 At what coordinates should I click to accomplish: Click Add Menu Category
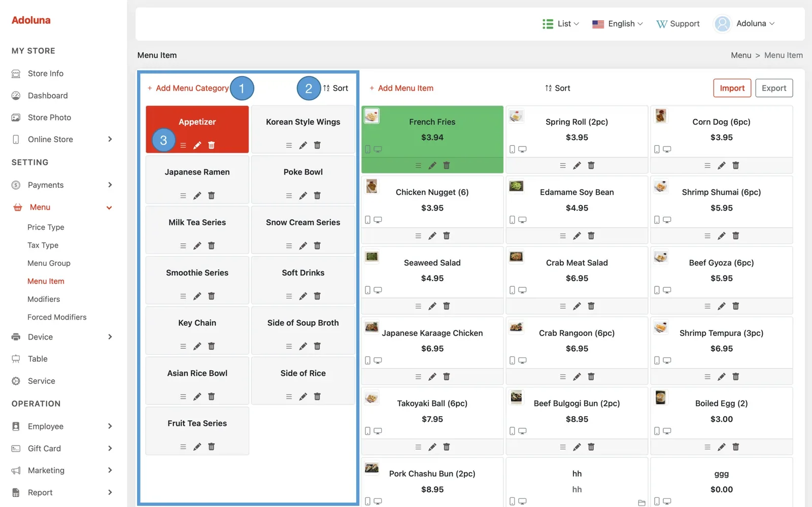point(188,88)
